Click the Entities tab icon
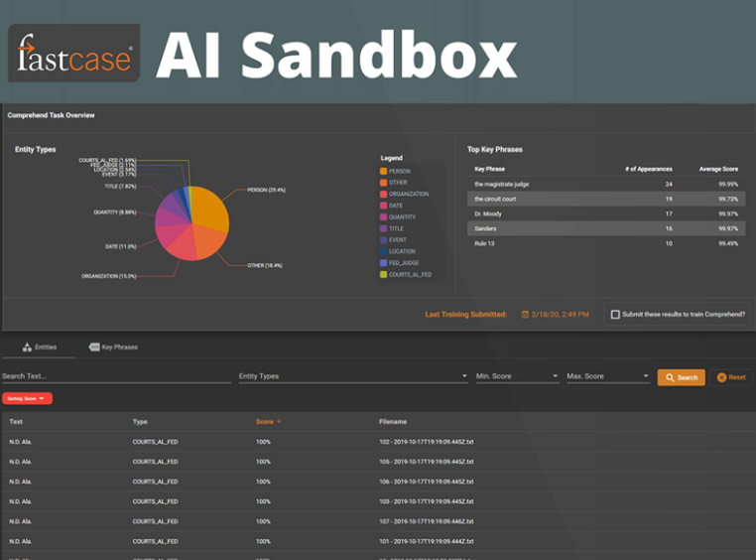The height and width of the screenshot is (560, 756). tap(27, 347)
